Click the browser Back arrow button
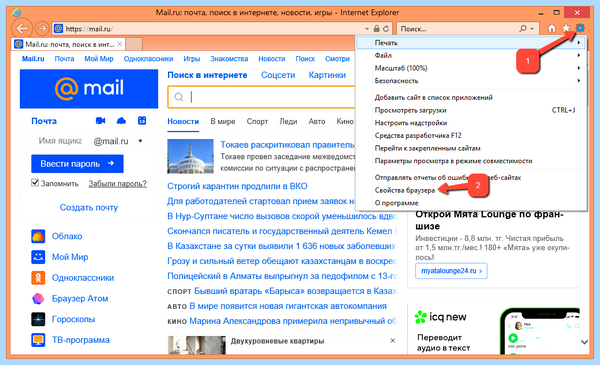 pyautogui.click(x=22, y=28)
